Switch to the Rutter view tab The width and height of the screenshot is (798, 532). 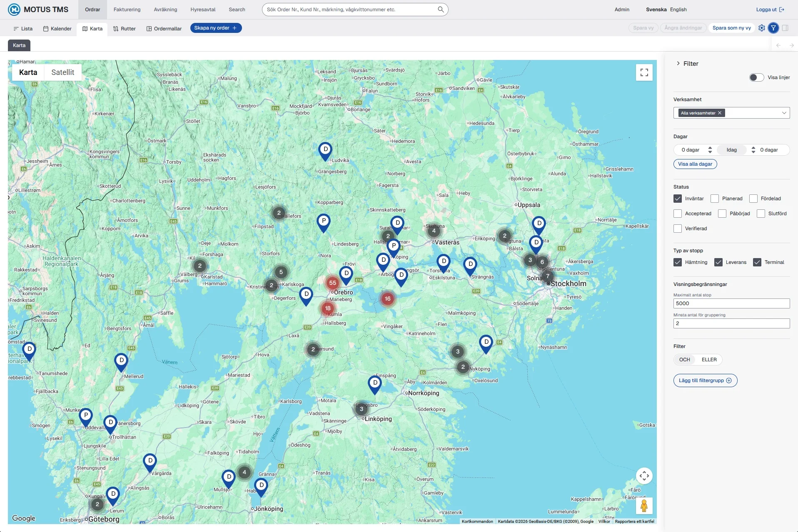[125, 28]
